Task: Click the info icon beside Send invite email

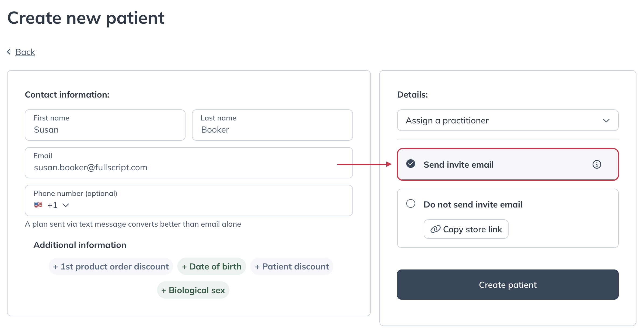Action: [597, 164]
